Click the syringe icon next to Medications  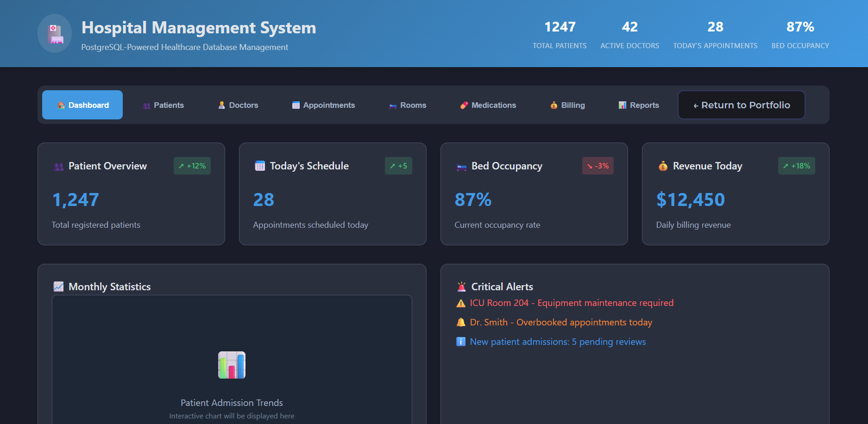click(464, 105)
